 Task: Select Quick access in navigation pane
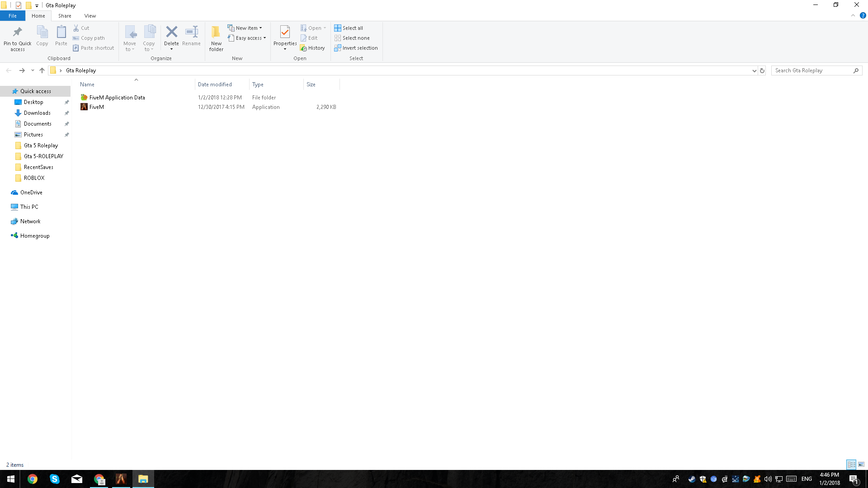pyautogui.click(x=35, y=91)
